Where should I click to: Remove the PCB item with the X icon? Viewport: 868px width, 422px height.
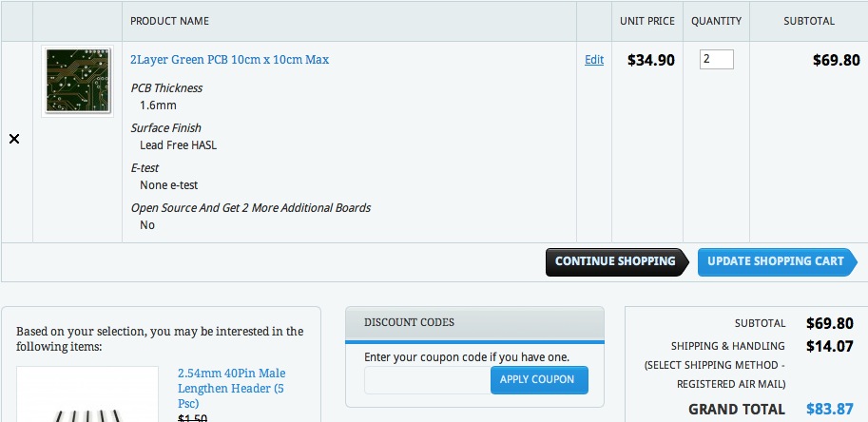tap(14, 139)
